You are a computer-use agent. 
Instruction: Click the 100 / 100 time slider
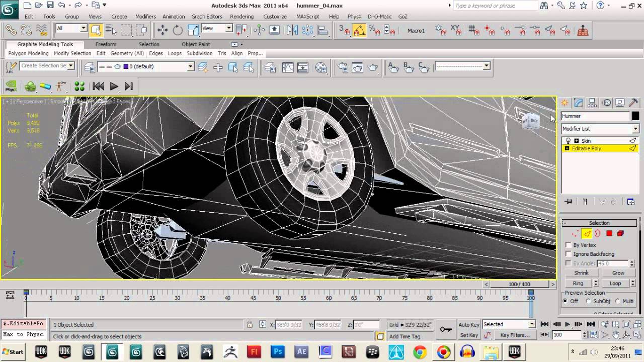pos(519,284)
